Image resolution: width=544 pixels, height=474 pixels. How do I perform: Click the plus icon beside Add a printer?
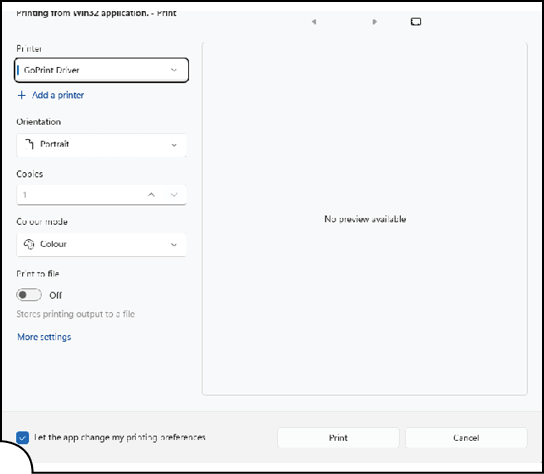tap(22, 95)
